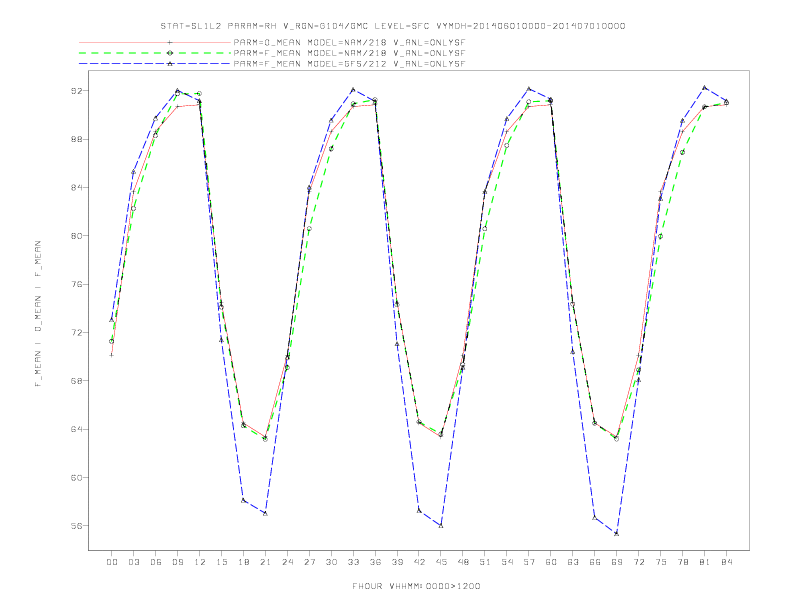792x612 pixels.
Task: Click x-axis tick label 09
Action: [x=177, y=562]
